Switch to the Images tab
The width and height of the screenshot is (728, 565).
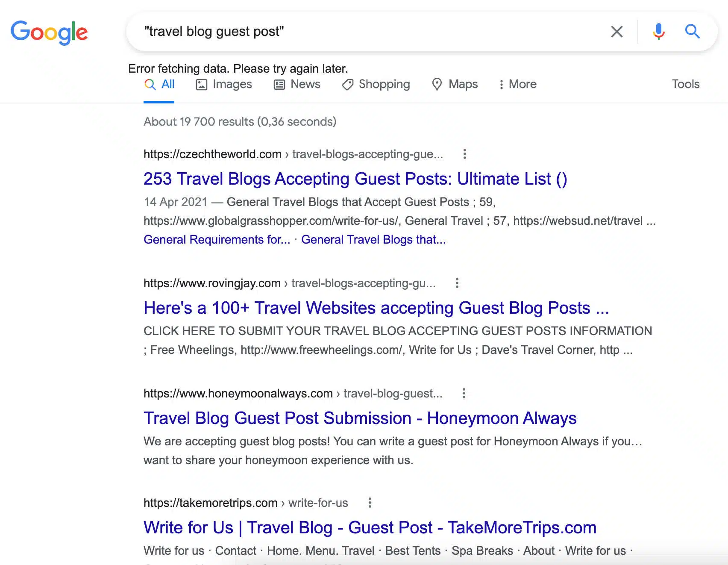pyautogui.click(x=224, y=84)
